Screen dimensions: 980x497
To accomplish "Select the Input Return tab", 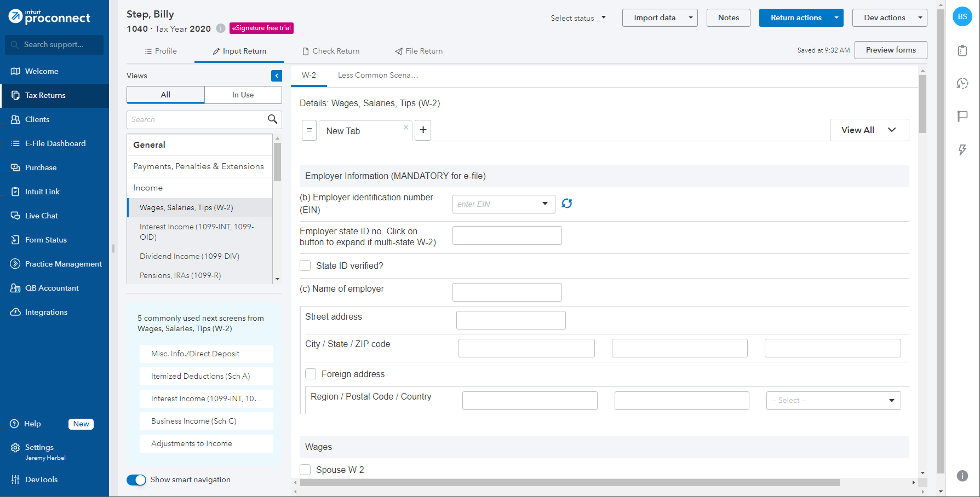I will point(239,51).
